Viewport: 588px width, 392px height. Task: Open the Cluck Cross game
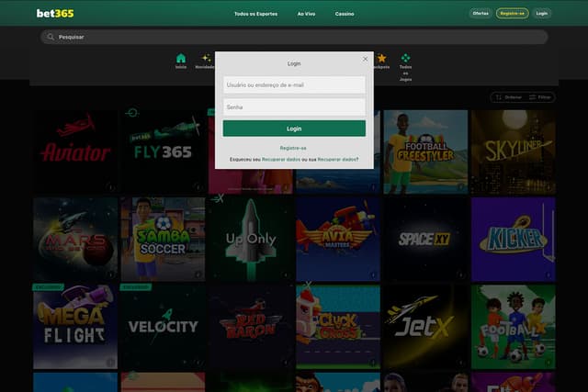(338, 327)
